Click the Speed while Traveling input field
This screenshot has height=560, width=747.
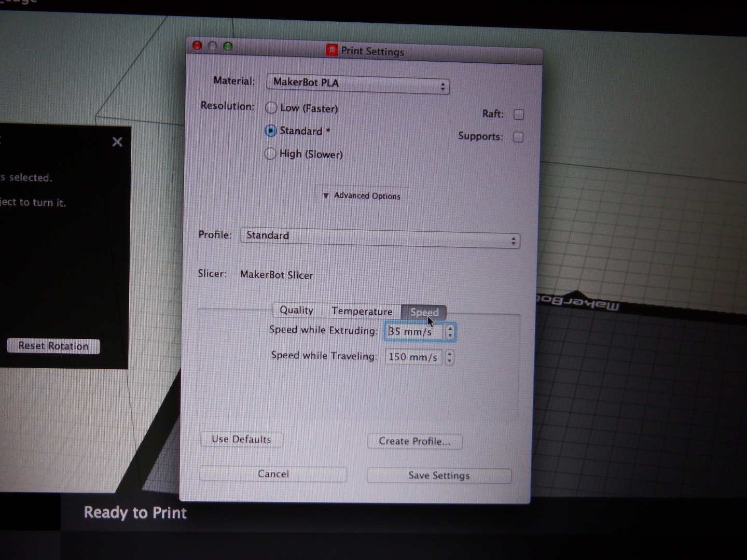[x=413, y=357]
